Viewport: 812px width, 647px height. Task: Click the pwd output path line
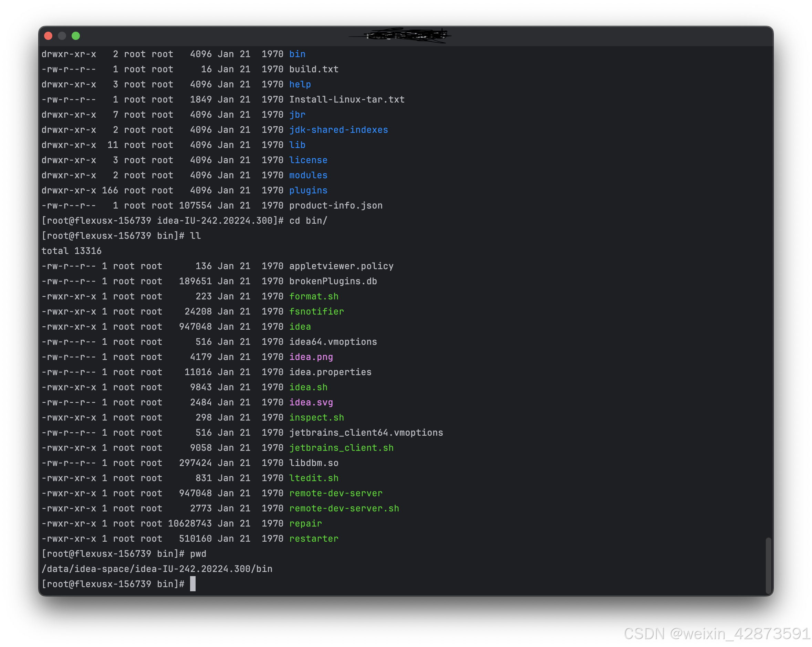(157, 569)
